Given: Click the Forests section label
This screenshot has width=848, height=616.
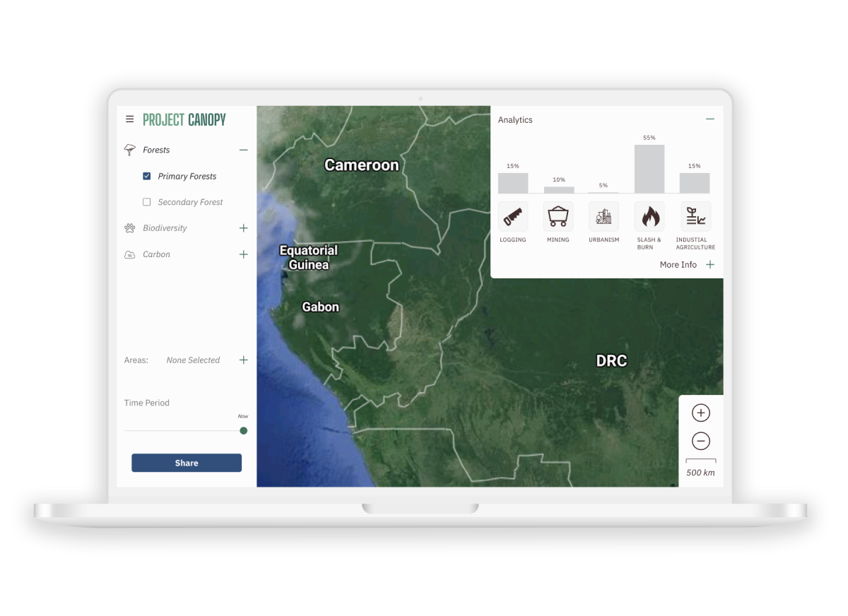Looking at the screenshot, I should 156,150.
